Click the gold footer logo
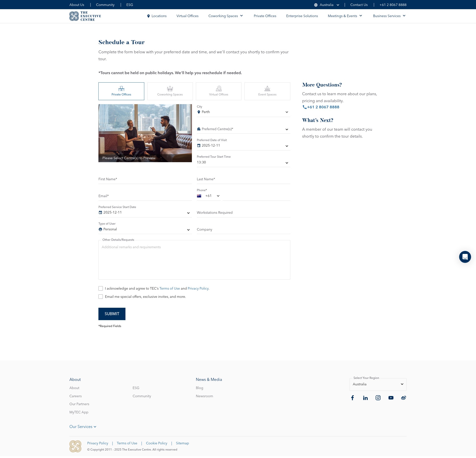This screenshot has height=458, width=476. pyautogui.click(x=75, y=446)
